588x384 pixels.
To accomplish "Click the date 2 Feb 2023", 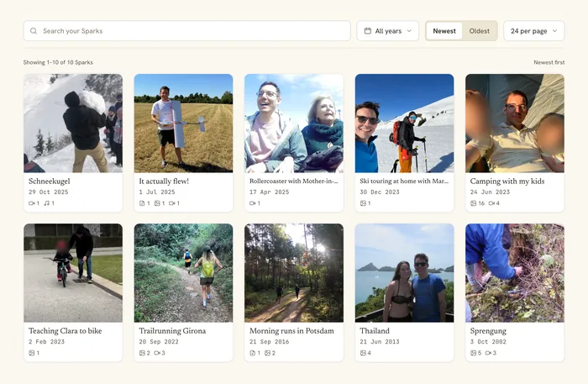I will point(46,342).
